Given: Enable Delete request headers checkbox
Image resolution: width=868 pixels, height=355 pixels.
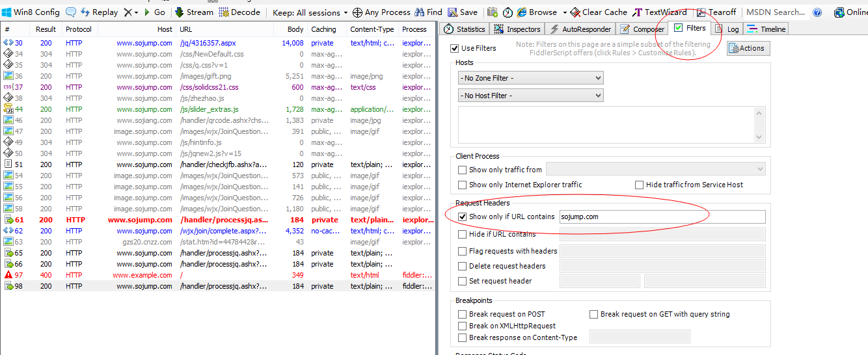Looking at the screenshot, I should tap(463, 266).
